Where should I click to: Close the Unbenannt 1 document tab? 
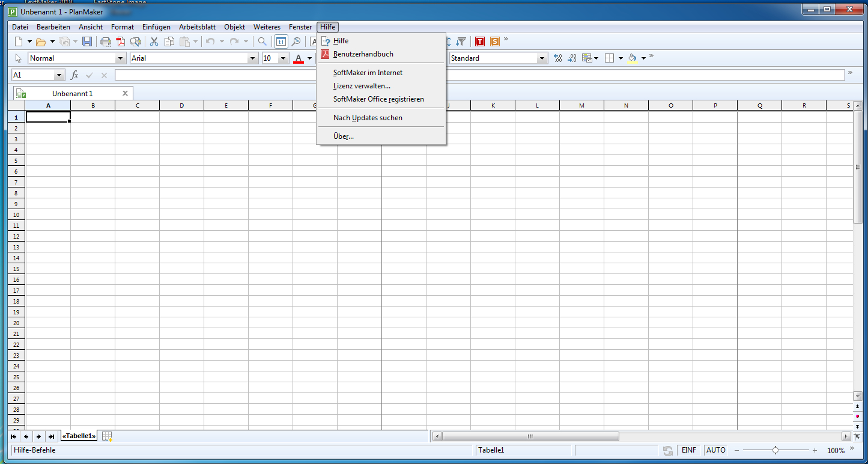(125, 93)
